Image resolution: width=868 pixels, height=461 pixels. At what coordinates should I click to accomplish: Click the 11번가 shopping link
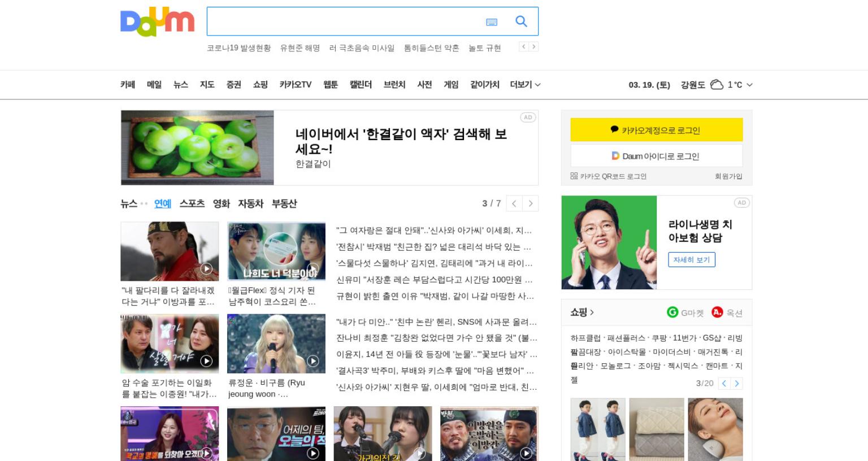click(x=685, y=338)
